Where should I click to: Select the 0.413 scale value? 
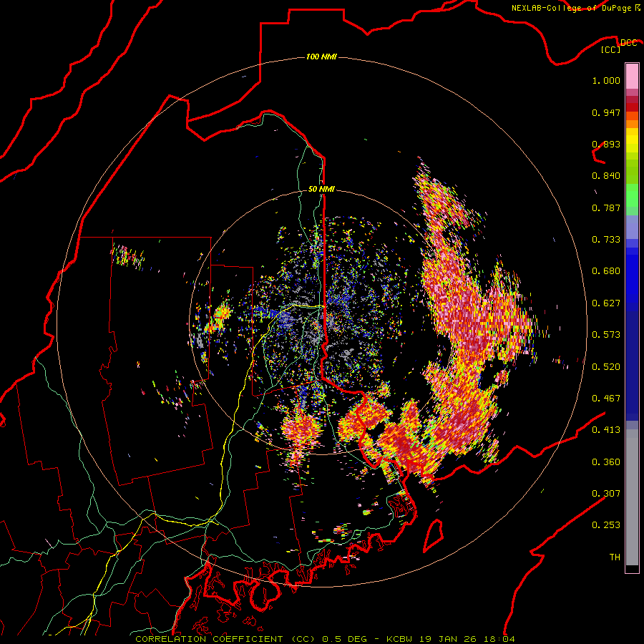pos(606,430)
